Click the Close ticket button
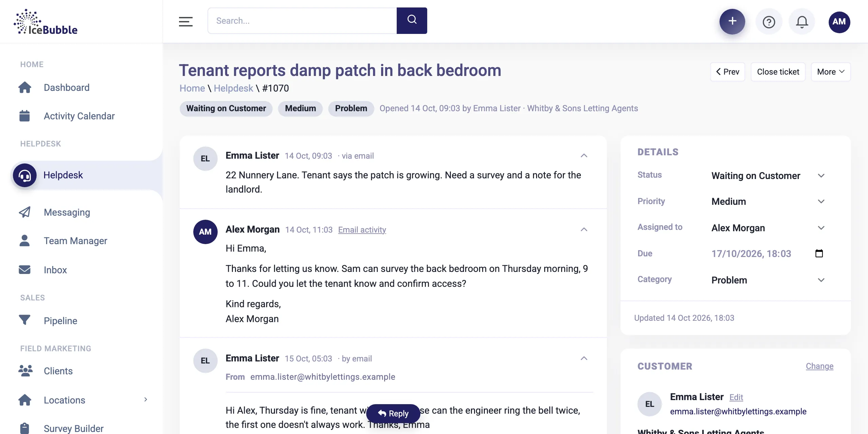The width and height of the screenshot is (868, 434). [x=778, y=72]
